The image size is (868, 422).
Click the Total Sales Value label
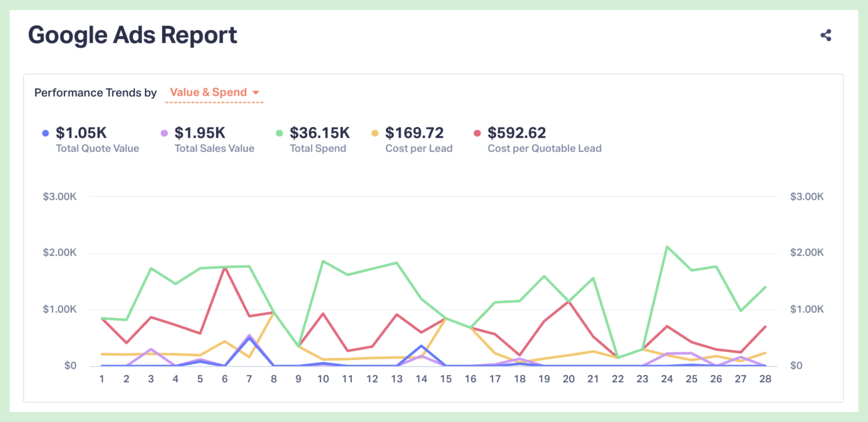tap(214, 148)
